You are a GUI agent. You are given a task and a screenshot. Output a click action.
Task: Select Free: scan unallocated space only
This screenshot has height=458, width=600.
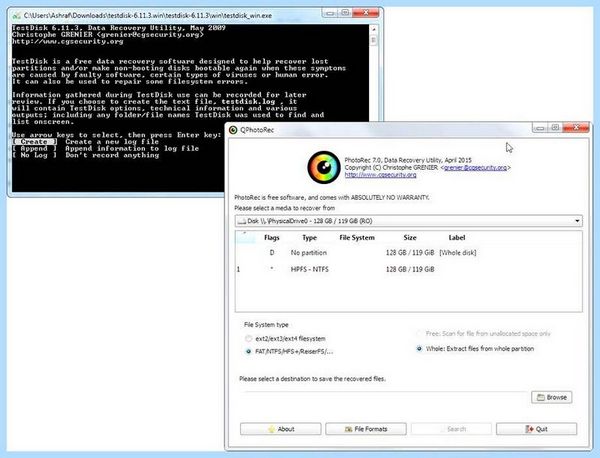(x=419, y=334)
